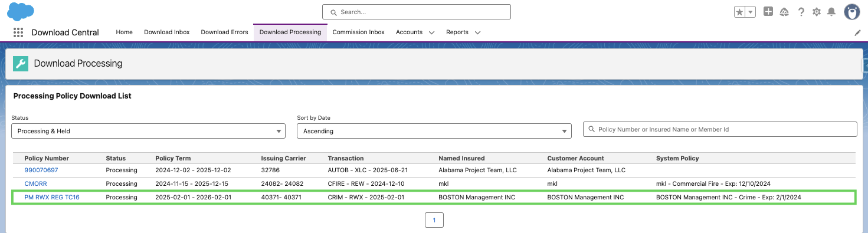Open the PM RWX REG TC16 policy link
Screen dimensions: 868x233
52,197
